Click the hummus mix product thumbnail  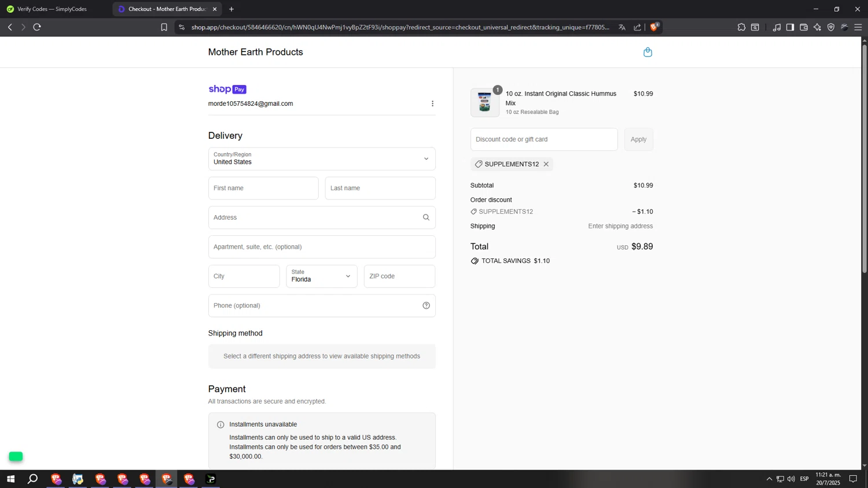point(485,102)
